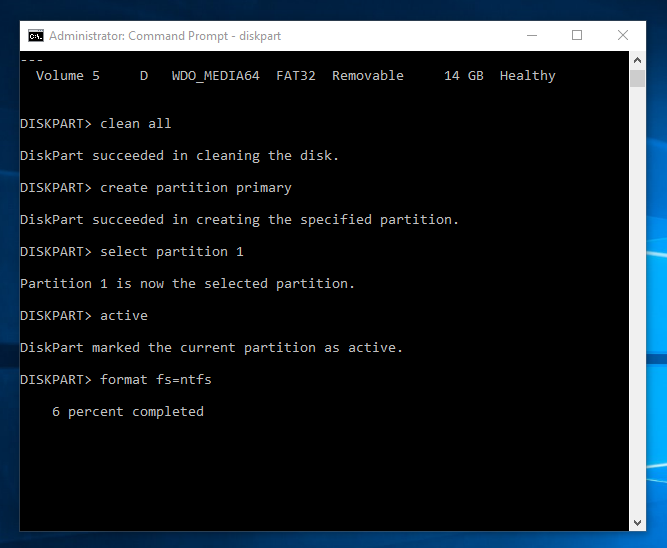Viewport: 667px width, 548px height.
Task: Click the 'create partition primary' command
Action: (196, 188)
